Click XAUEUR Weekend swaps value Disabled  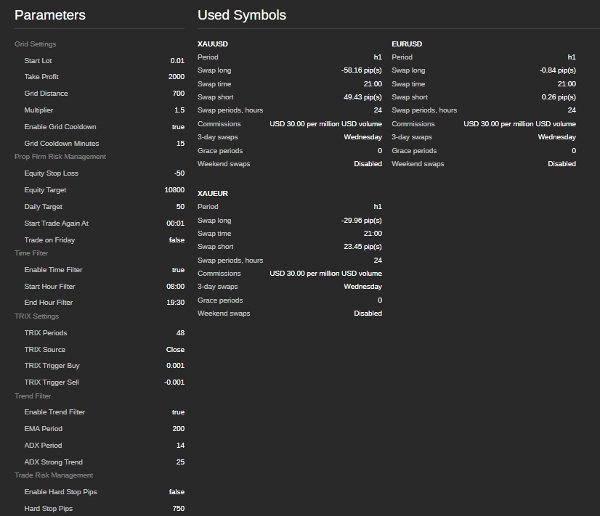point(368,314)
